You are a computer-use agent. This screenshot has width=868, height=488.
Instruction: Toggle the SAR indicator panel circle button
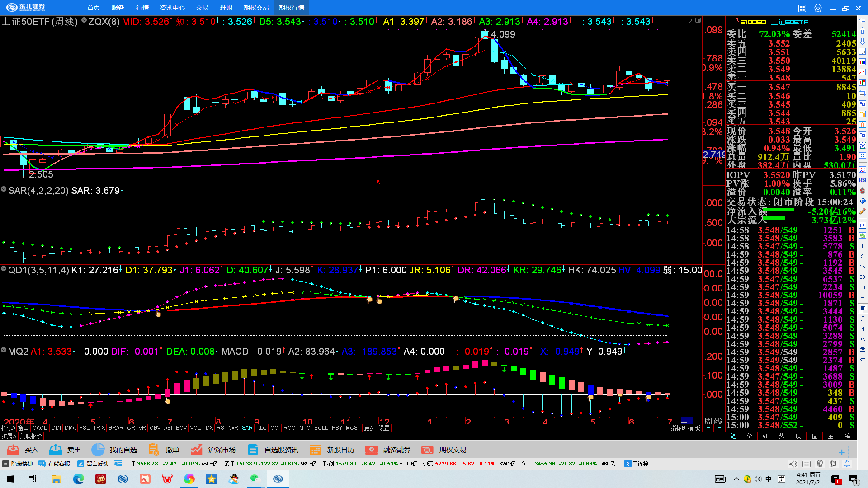4,190
